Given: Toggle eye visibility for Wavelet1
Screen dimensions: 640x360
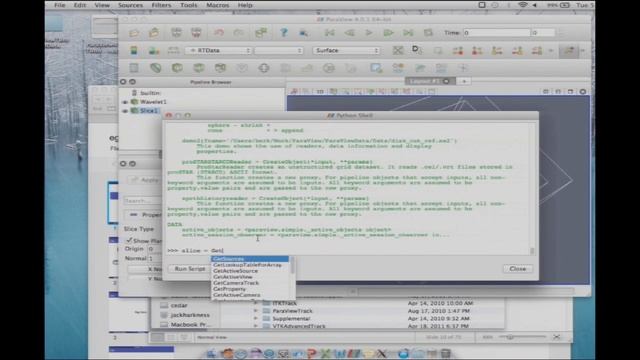Looking at the screenshot, I should (125, 102).
